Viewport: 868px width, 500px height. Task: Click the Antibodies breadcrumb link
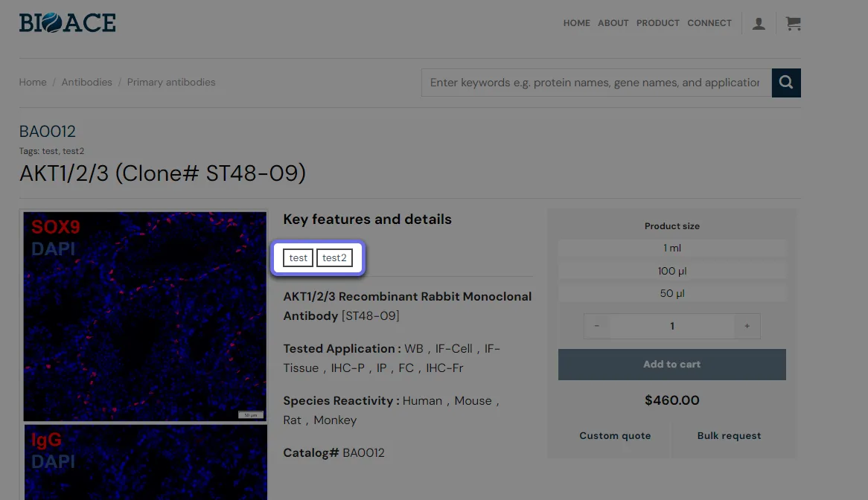(86, 83)
